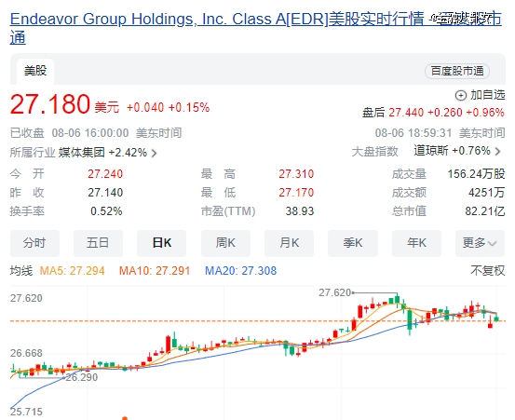515x420 pixels.
Task: Switch to the 分时 chart tab
Action: [34, 243]
